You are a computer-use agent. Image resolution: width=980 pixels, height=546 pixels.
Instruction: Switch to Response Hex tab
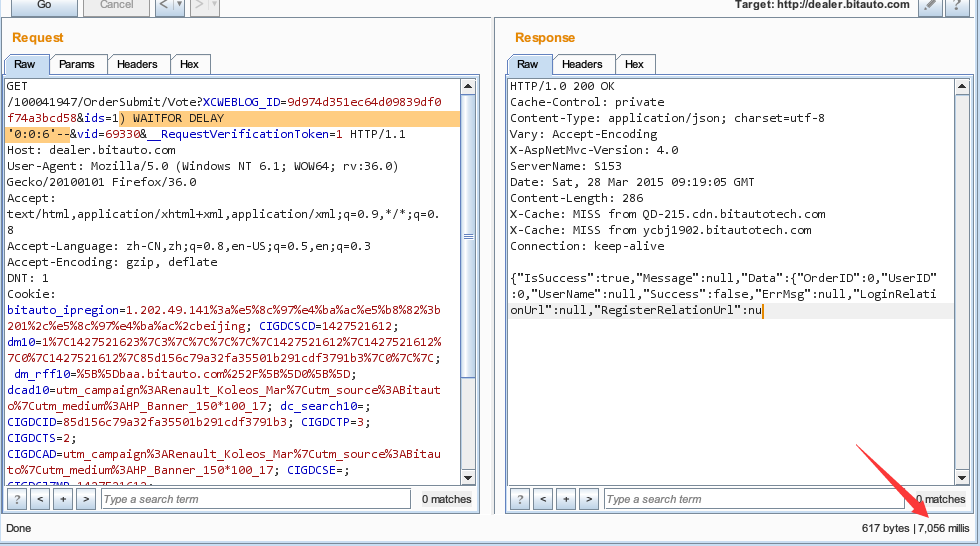[634, 64]
